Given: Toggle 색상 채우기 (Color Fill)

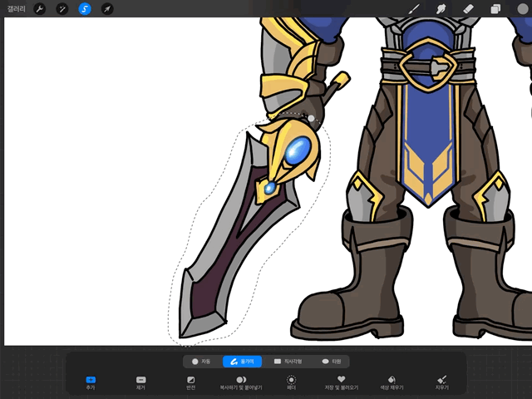Looking at the screenshot, I should tap(392, 382).
